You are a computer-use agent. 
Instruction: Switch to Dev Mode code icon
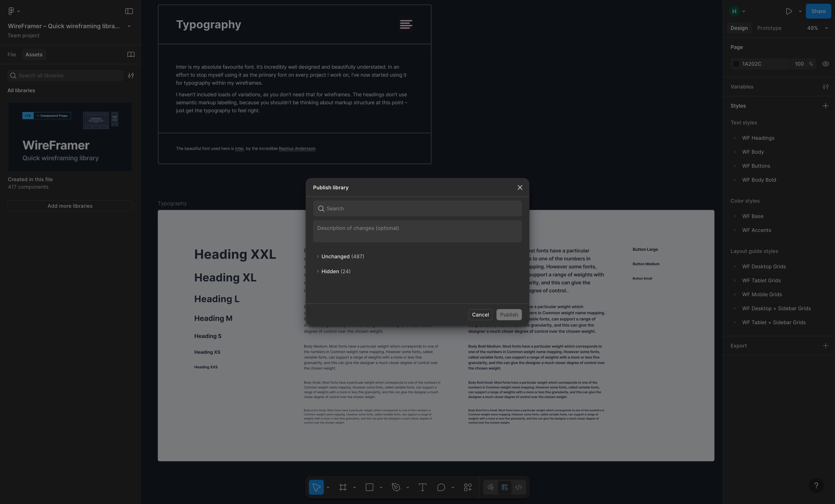pos(518,487)
